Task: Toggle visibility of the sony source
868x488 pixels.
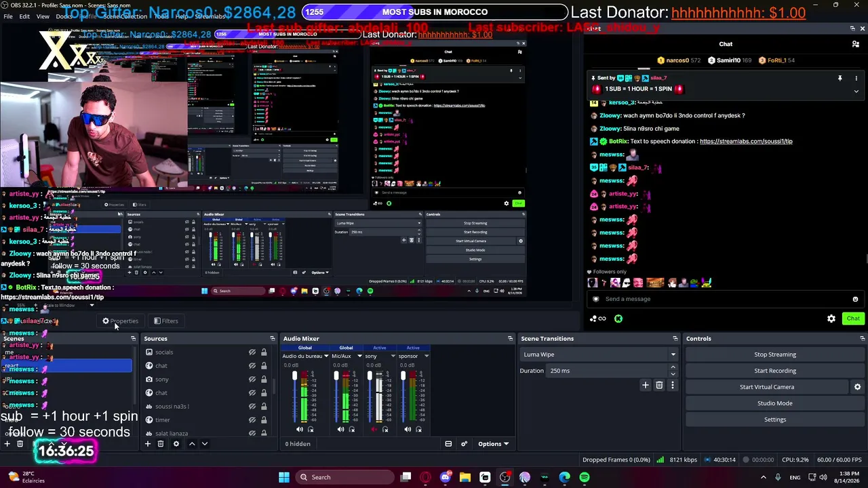Action: tap(252, 380)
